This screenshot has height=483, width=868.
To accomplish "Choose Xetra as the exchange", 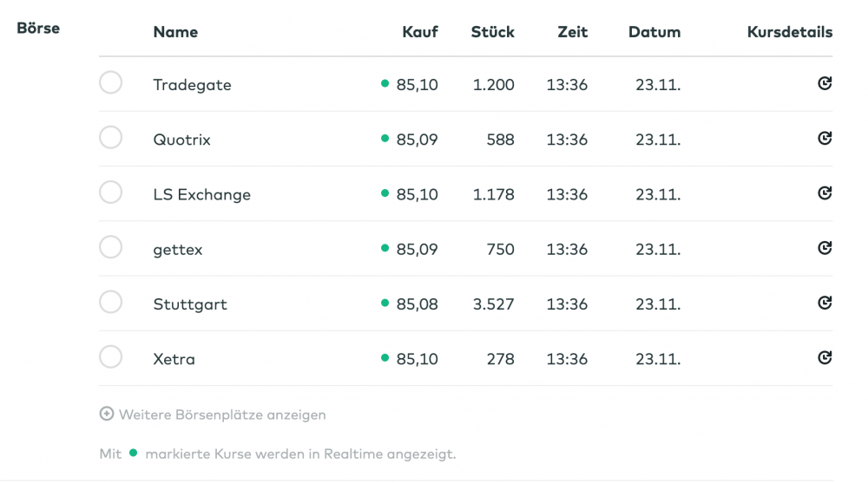I will click(x=110, y=357).
